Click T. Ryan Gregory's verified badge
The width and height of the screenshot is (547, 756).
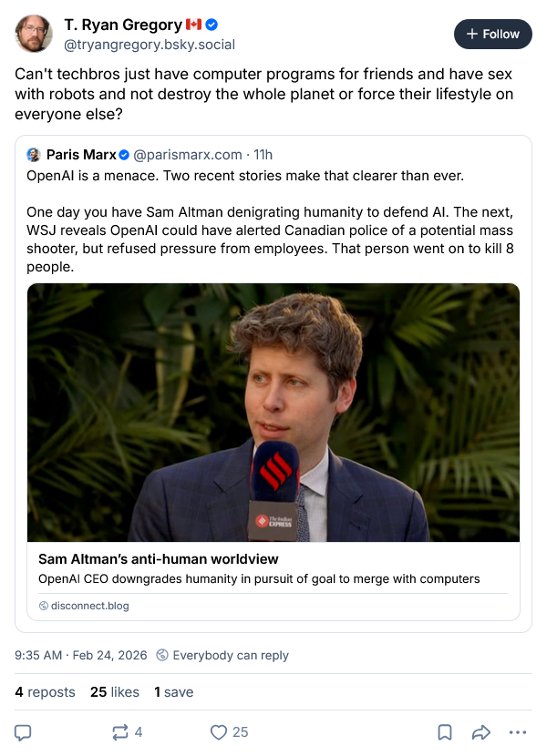pyautogui.click(x=212, y=25)
